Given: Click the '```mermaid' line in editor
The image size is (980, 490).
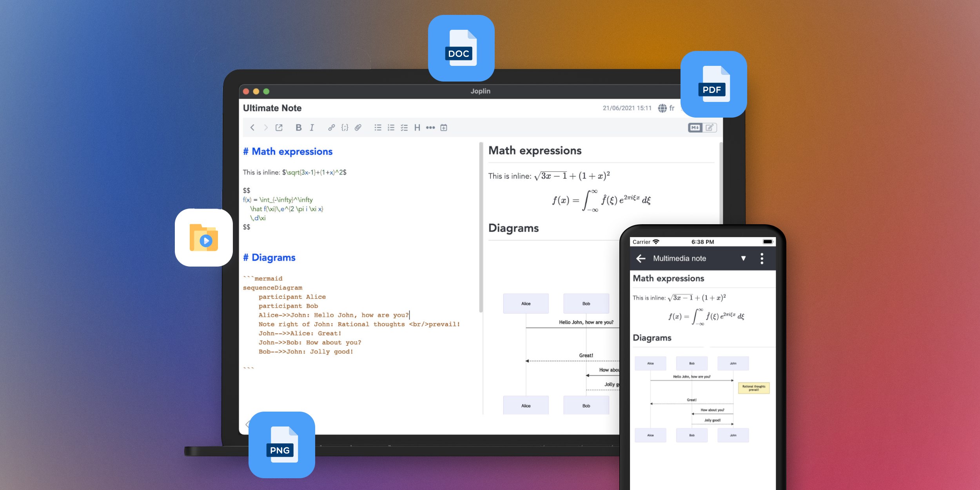Looking at the screenshot, I should coord(263,278).
